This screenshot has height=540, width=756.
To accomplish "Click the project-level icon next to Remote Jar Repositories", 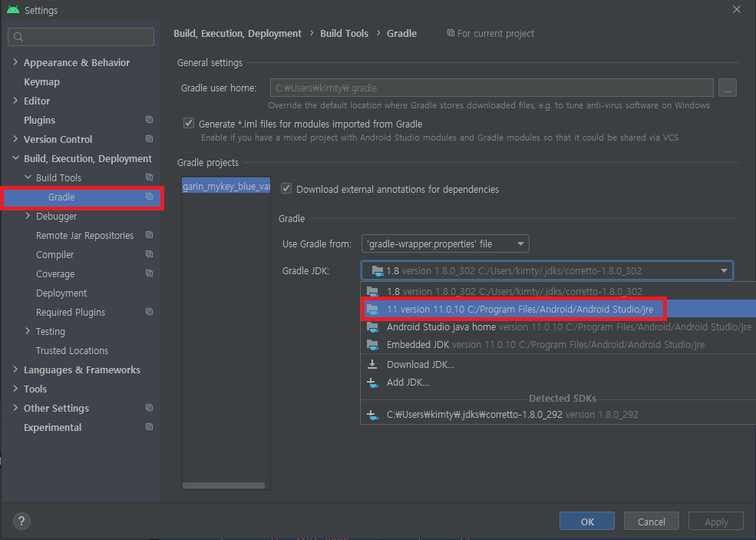I will 150,235.
